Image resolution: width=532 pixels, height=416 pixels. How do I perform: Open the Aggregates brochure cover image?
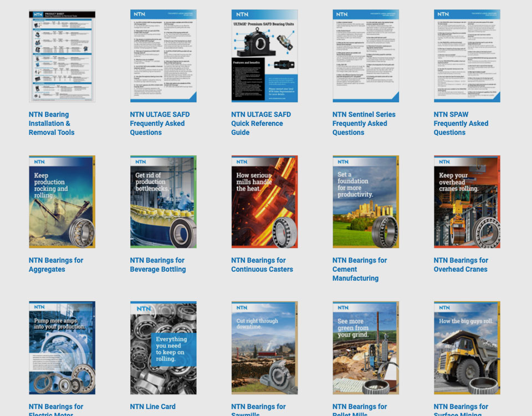pyautogui.click(x=62, y=202)
